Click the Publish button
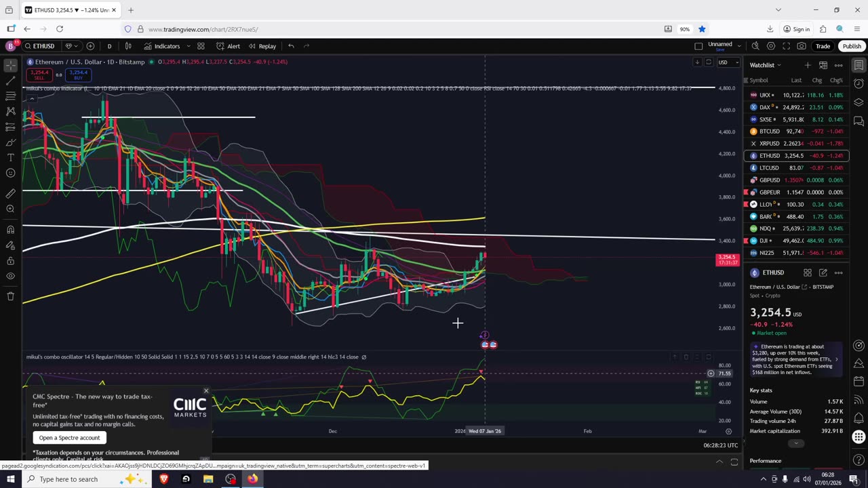The height and width of the screenshot is (488, 868). click(x=852, y=46)
